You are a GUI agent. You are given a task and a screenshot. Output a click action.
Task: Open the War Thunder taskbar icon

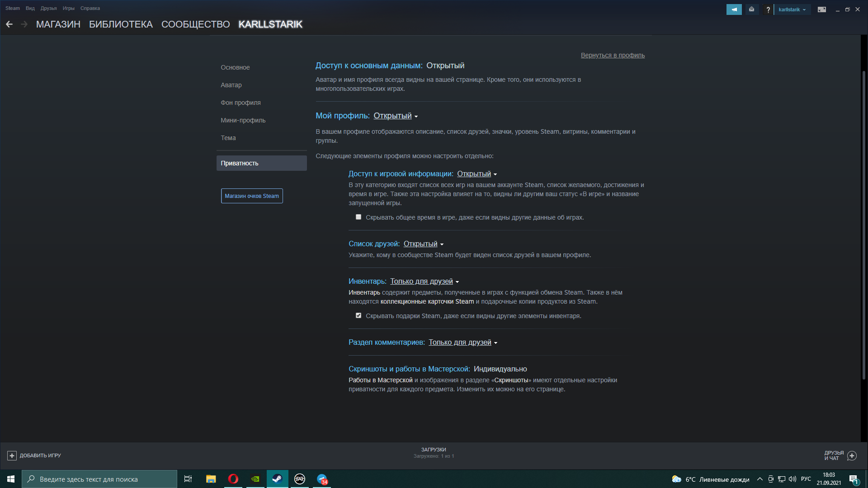tap(299, 479)
